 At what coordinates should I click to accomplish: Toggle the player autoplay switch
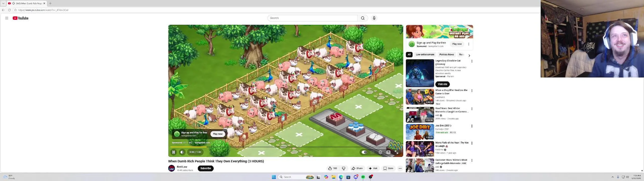click(364, 152)
